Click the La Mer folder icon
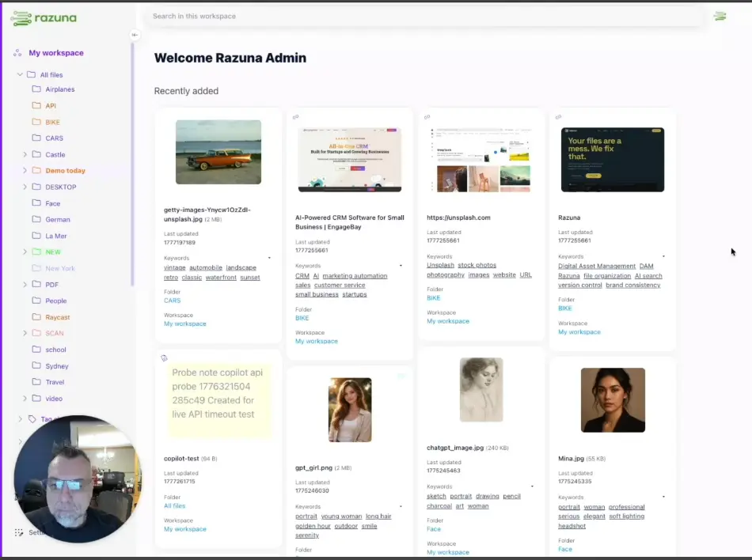Viewport: 752px width, 560px height. 36,235
